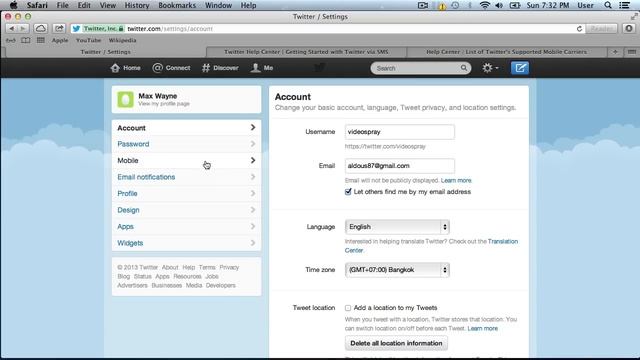Open Email notifications section
Screen dimensions: 640x360
click(186, 177)
